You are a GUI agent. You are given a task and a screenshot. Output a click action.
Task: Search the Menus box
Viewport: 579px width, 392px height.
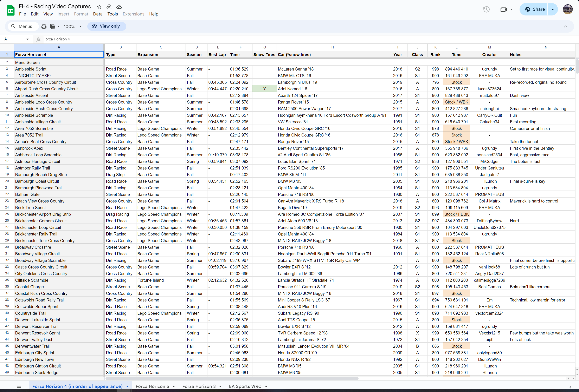(23, 26)
